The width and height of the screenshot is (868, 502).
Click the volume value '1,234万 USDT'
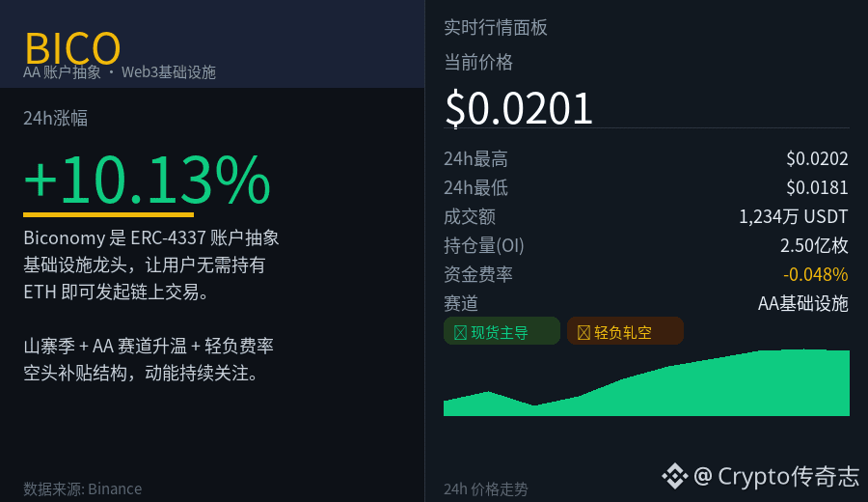[x=794, y=216]
